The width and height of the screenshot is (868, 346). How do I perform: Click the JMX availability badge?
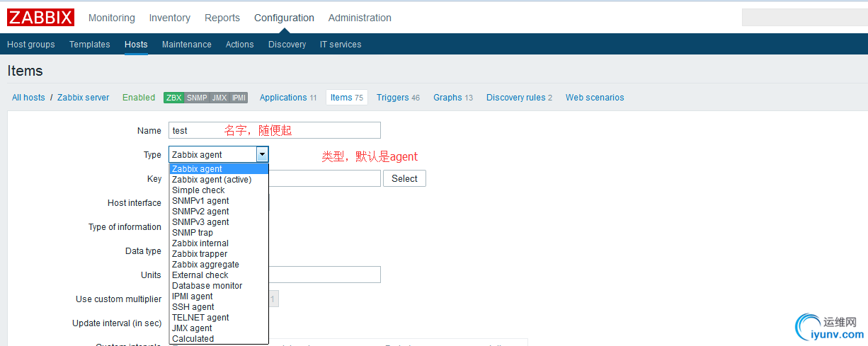[219, 98]
